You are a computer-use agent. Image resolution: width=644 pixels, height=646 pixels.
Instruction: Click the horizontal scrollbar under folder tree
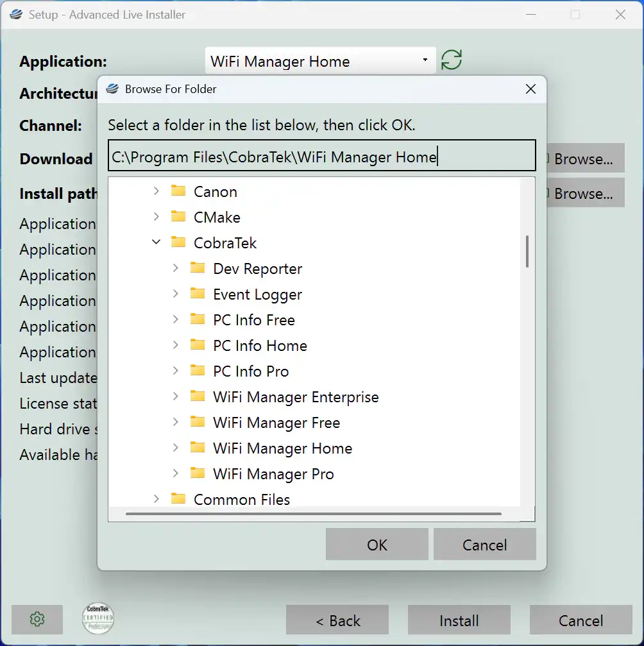point(314,513)
